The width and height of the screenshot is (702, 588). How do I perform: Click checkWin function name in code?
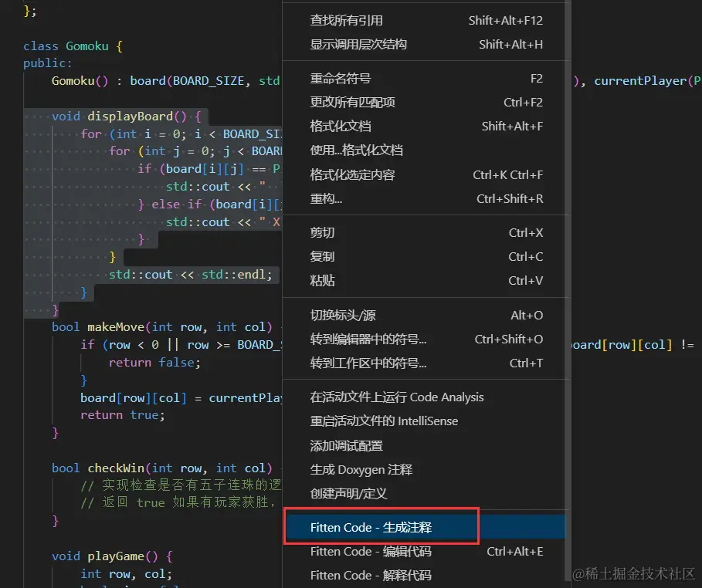pyautogui.click(x=116, y=468)
